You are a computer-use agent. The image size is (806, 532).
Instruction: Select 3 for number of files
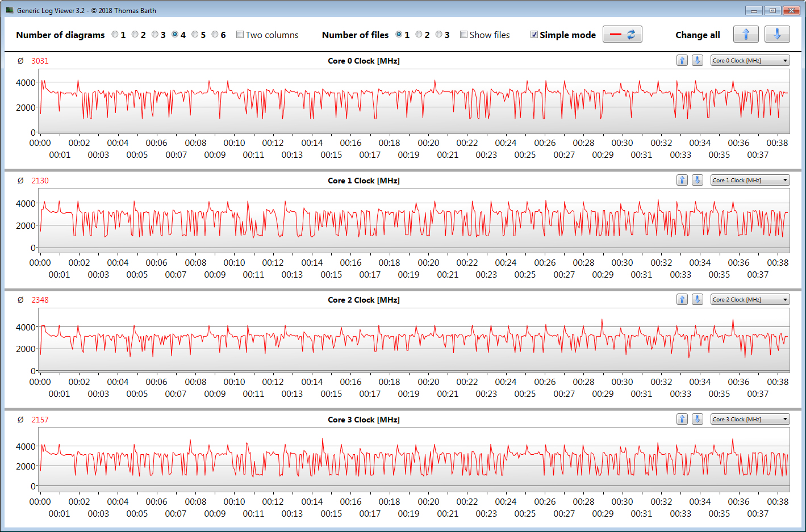[x=439, y=35]
